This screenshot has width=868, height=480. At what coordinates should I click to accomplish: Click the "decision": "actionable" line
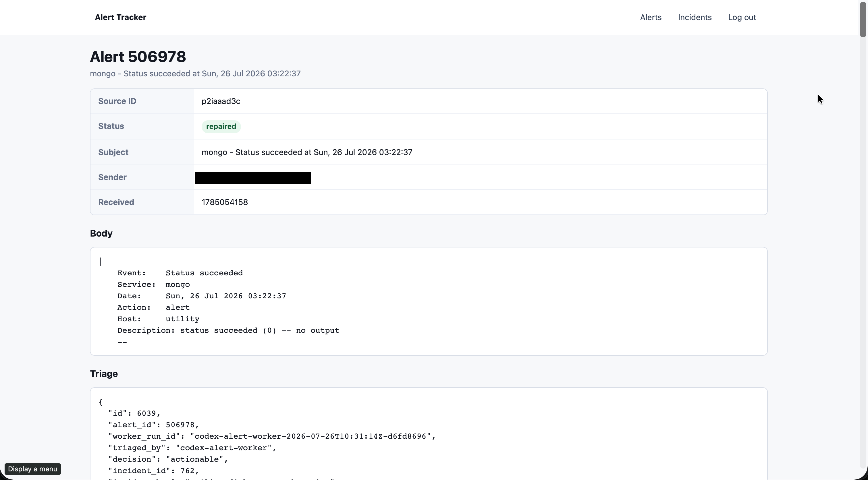click(168, 459)
